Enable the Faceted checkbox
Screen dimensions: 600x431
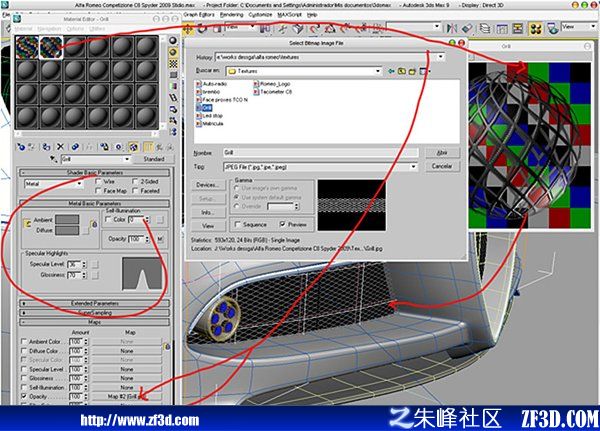[135, 191]
